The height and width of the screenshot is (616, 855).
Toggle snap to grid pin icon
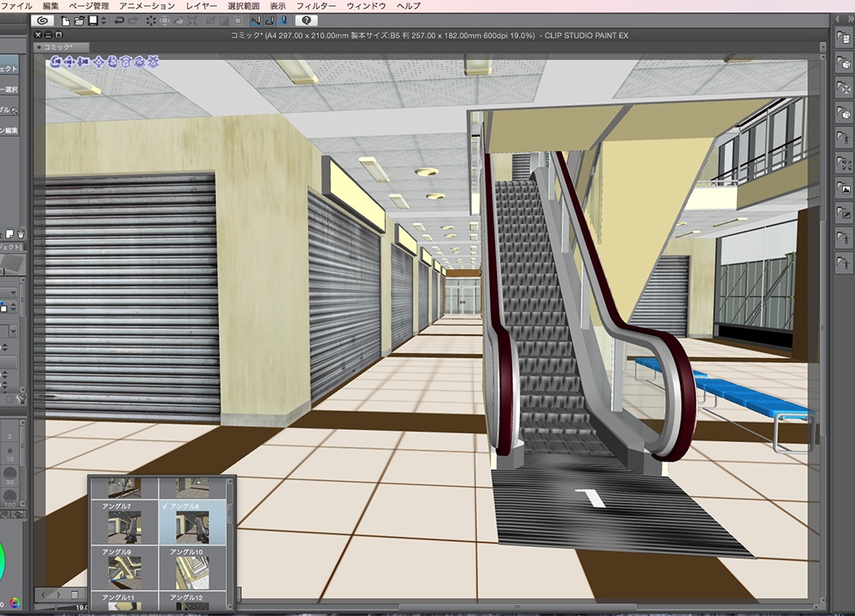click(x=283, y=20)
